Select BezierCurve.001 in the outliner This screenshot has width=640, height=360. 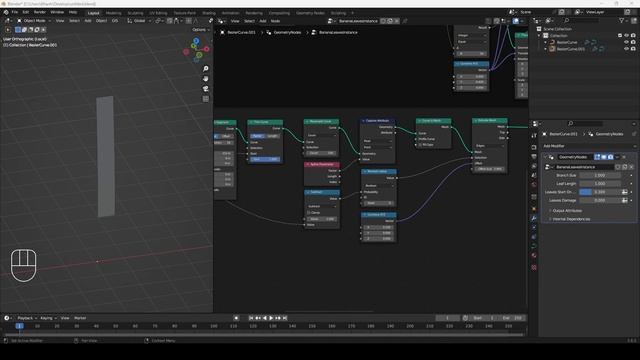click(571, 49)
